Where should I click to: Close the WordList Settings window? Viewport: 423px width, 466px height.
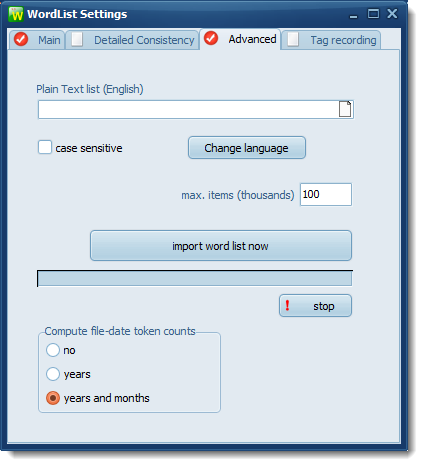tap(392, 14)
